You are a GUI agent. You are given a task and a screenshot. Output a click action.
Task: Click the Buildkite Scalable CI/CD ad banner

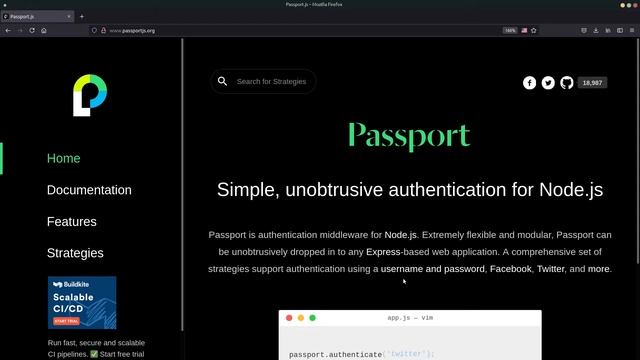coord(82,302)
